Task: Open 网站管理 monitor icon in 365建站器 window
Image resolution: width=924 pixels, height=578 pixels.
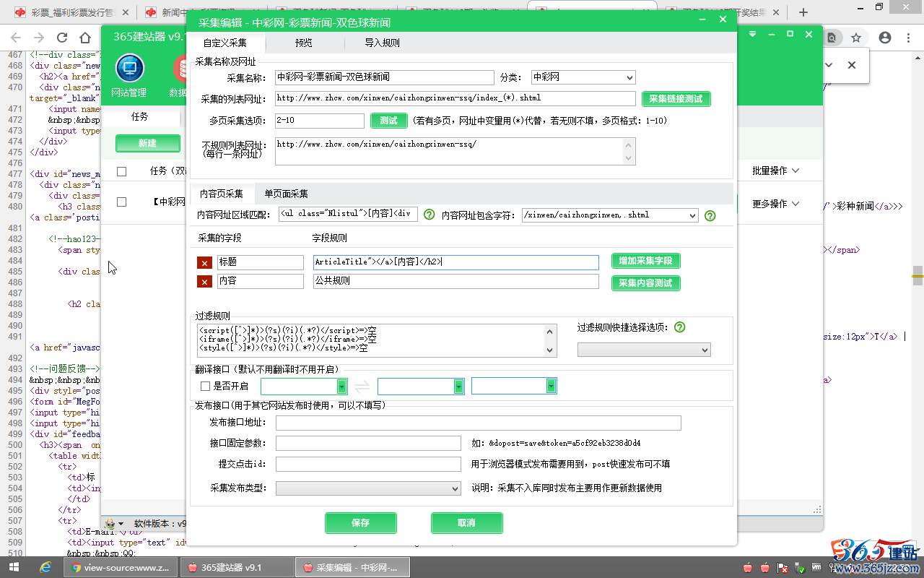Action: click(130, 69)
